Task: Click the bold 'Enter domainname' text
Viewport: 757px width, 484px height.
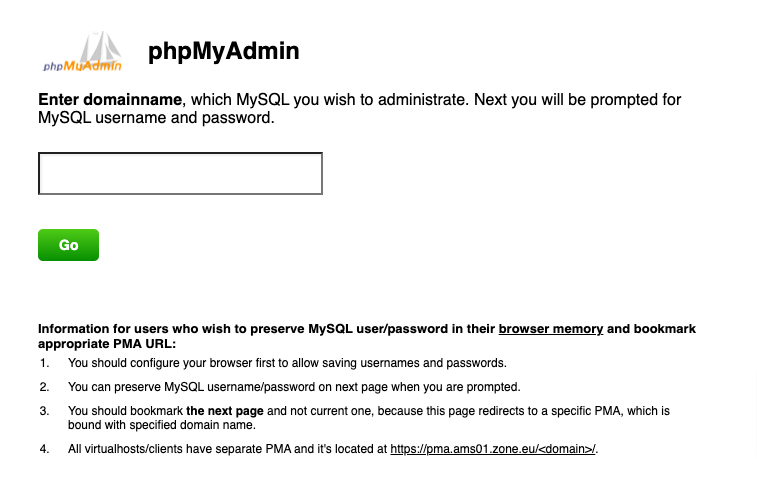Action: click(x=110, y=100)
